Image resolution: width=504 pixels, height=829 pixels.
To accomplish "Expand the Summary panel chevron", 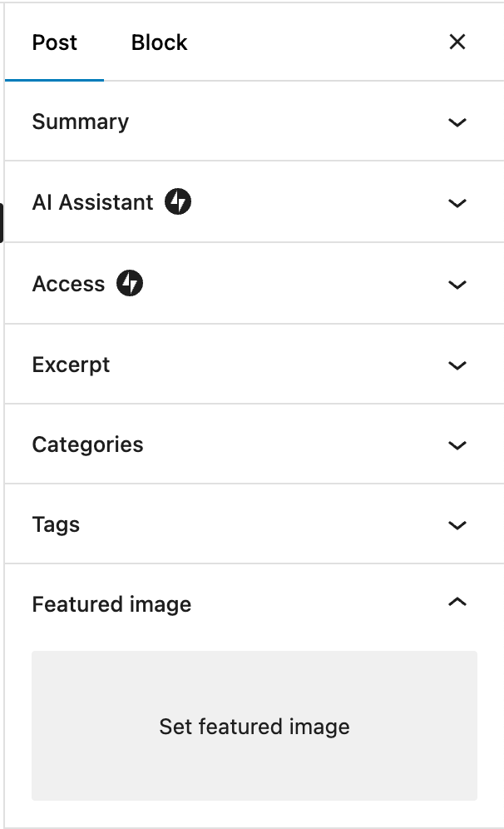I will click(457, 122).
